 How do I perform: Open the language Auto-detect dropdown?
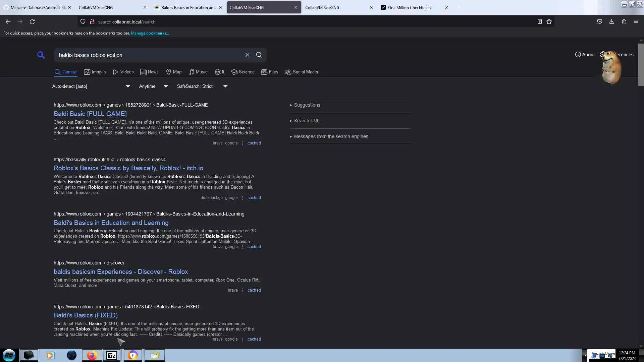(x=91, y=86)
